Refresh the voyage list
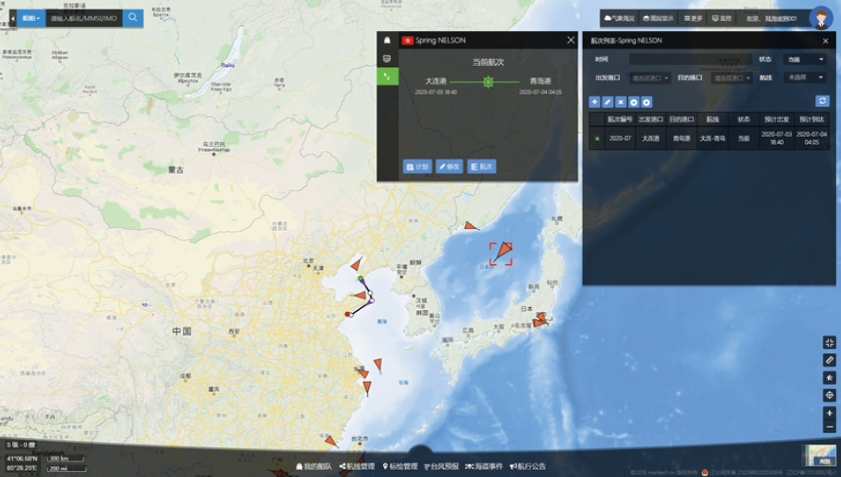Image resolution: width=841 pixels, height=477 pixels. click(822, 101)
